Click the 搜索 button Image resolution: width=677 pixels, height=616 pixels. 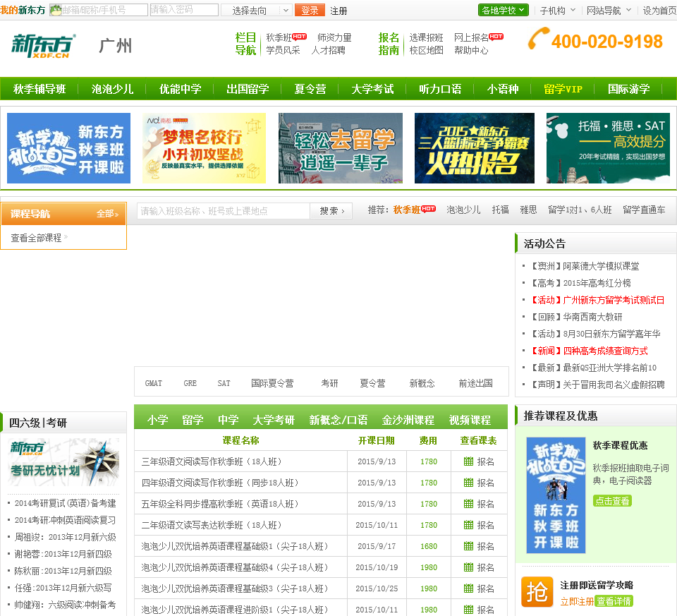click(331, 211)
